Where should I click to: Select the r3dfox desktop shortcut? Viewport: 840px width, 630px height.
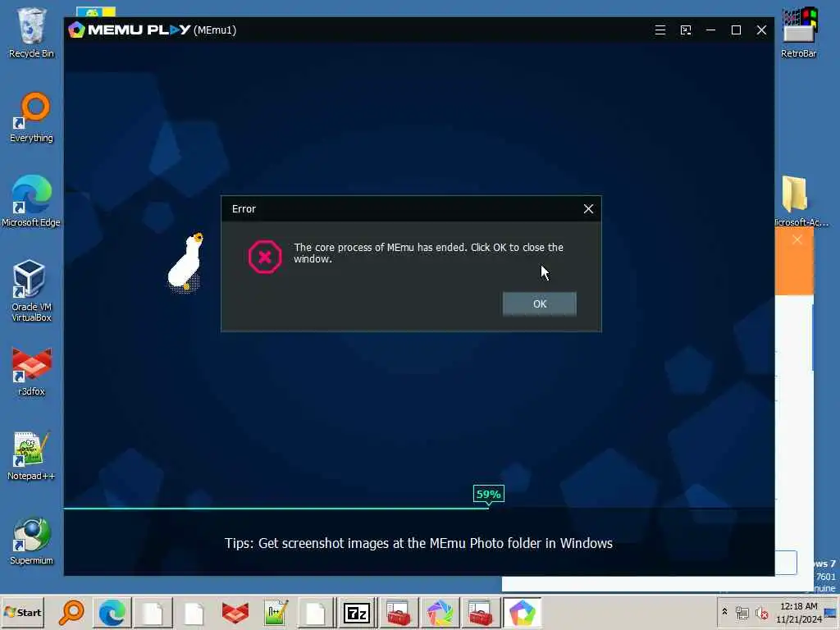(x=32, y=372)
